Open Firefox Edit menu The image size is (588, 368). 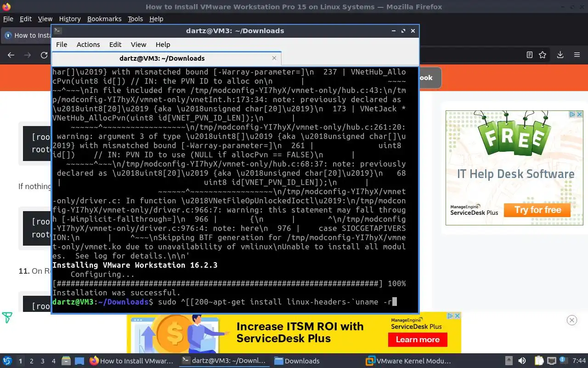(x=26, y=19)
